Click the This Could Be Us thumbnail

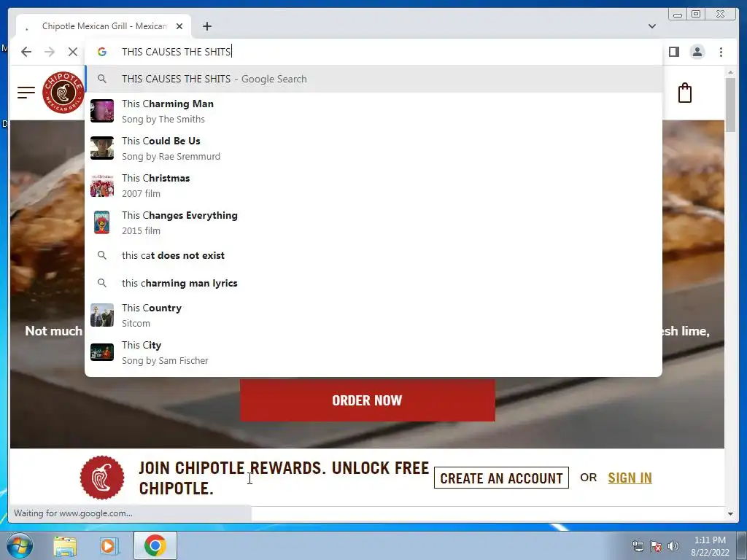coord(102,148)
